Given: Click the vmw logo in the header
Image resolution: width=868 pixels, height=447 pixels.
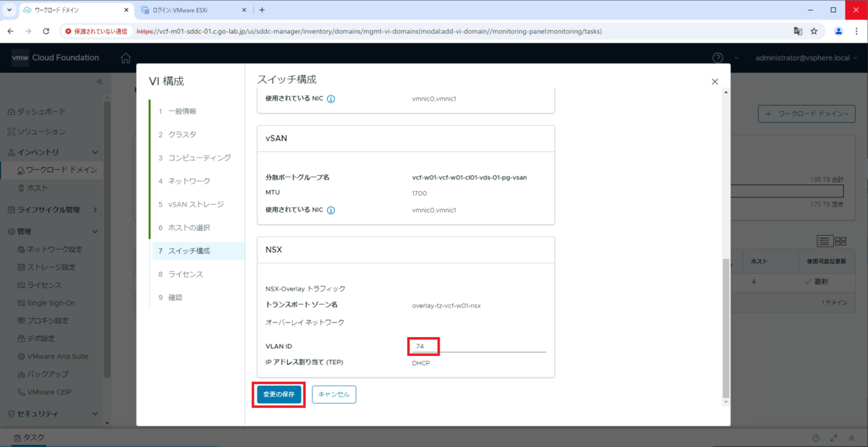Looking at the screenshot, I should point(20,58).
